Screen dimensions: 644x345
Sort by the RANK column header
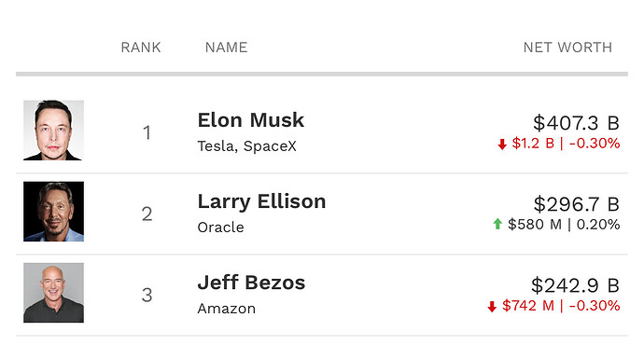pyautogui.click(x=141, y=48)
